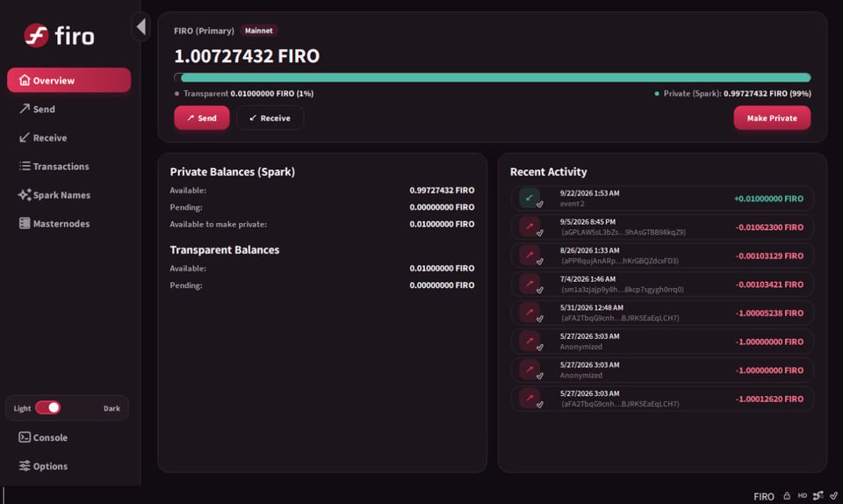
Task: Click the Masternodes server icon
Action: pos(25,223)
